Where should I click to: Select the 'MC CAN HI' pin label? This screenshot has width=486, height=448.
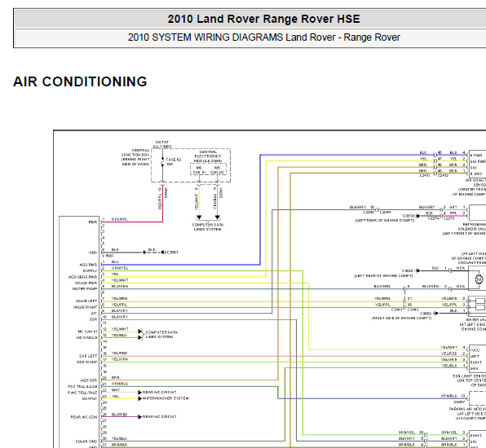(x=87, y=332)
